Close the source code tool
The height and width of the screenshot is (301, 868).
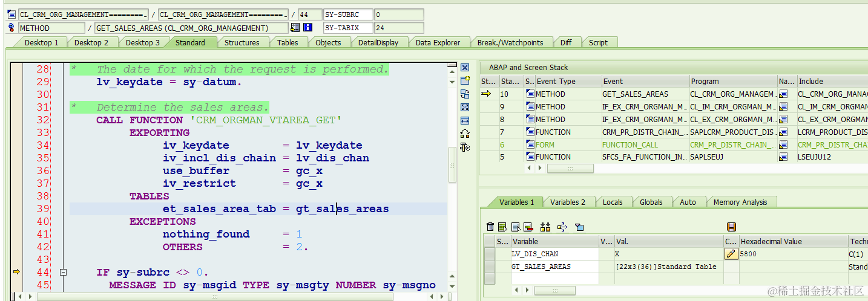465,68
